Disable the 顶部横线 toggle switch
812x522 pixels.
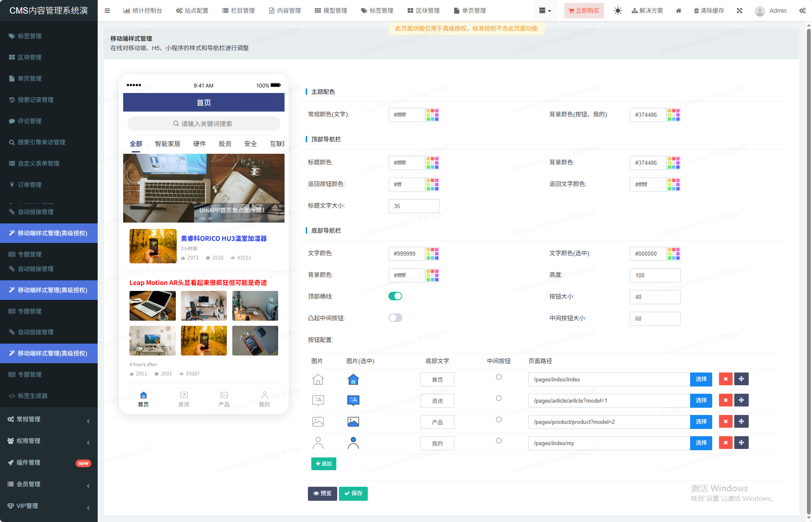click(x=395, y=296)
